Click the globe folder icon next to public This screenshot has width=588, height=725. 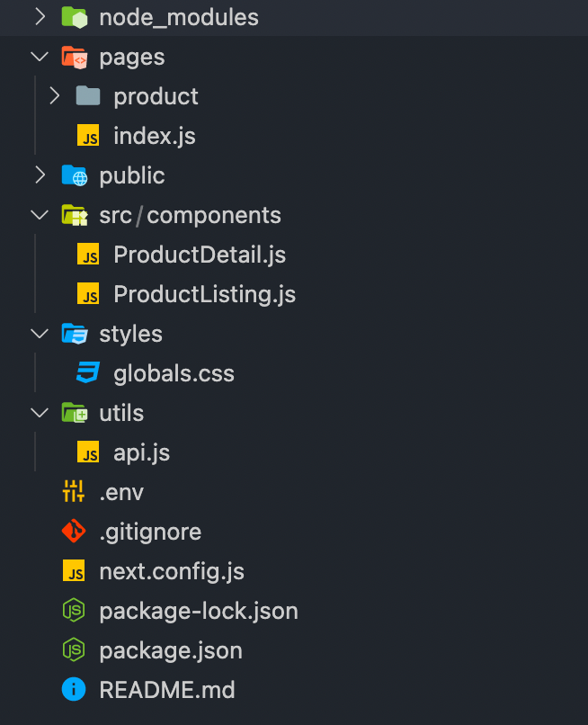pos(74,175)
